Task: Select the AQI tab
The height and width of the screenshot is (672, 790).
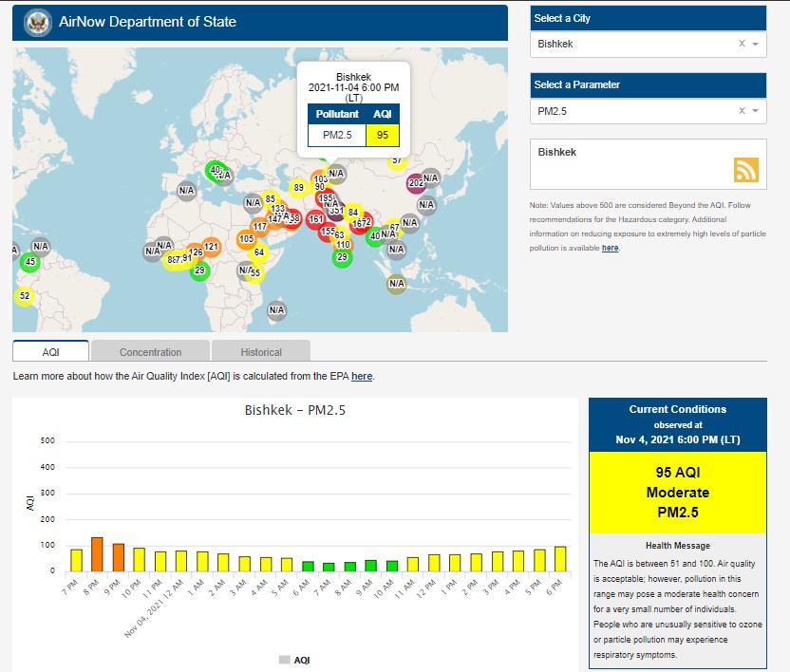Action: [51, 351]
